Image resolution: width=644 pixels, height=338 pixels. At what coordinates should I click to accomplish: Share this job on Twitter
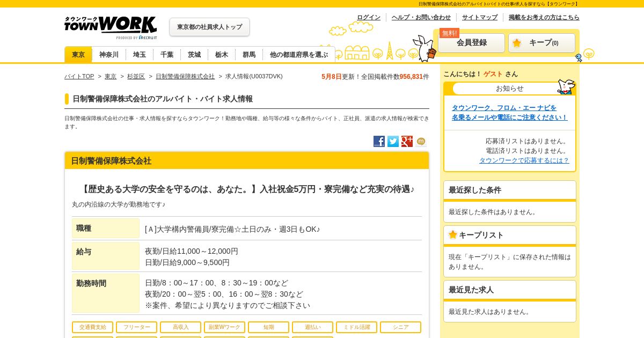pyautogui.click(x=393, y=141)
